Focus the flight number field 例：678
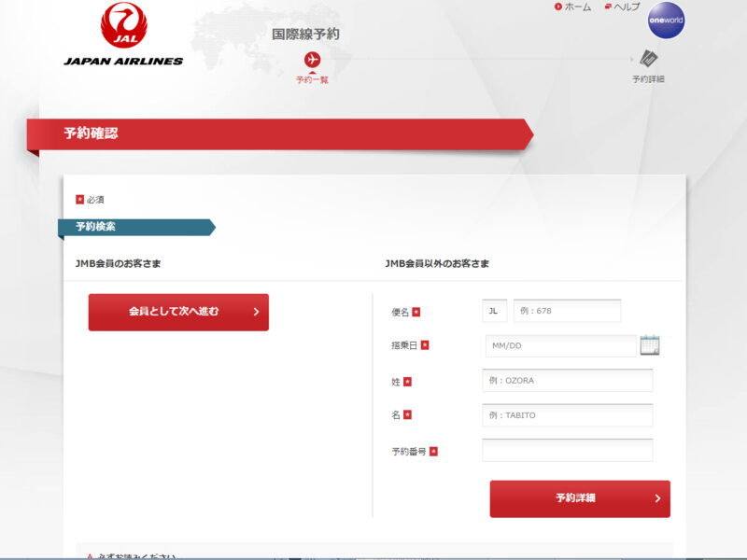This screenshot has width=747, height=560. (x=566, y=311)
